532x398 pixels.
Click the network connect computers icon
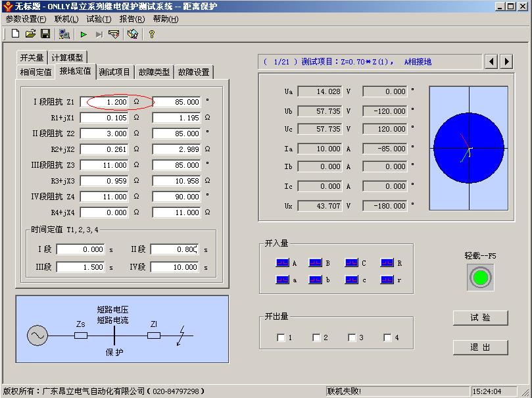[x=64, y=34]
